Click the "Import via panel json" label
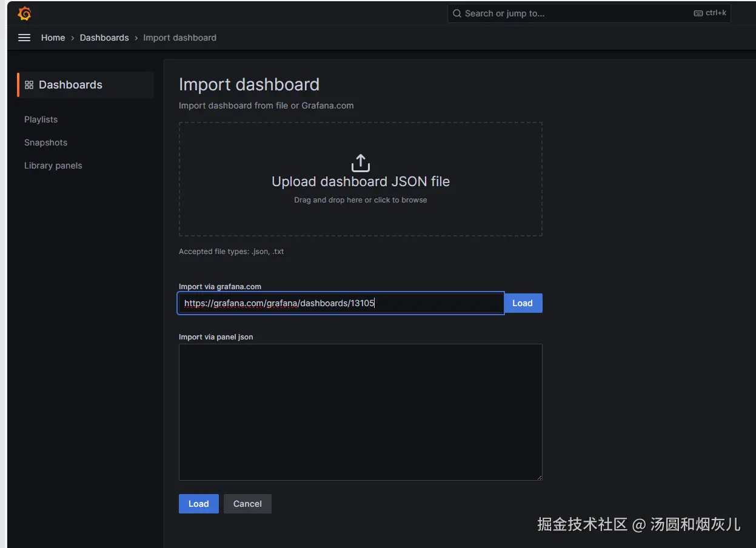Viewport: 756px width, 548px height. tap(216, 337)
